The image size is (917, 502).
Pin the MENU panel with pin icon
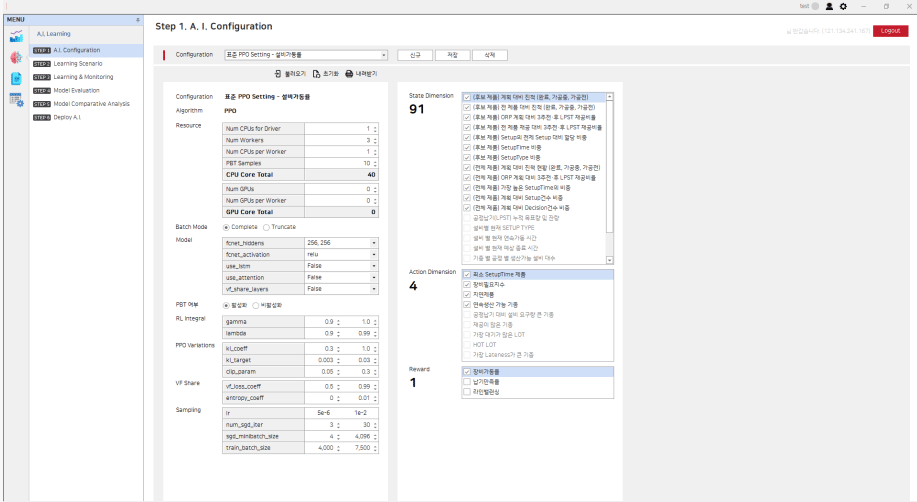(x=138, y=20)
